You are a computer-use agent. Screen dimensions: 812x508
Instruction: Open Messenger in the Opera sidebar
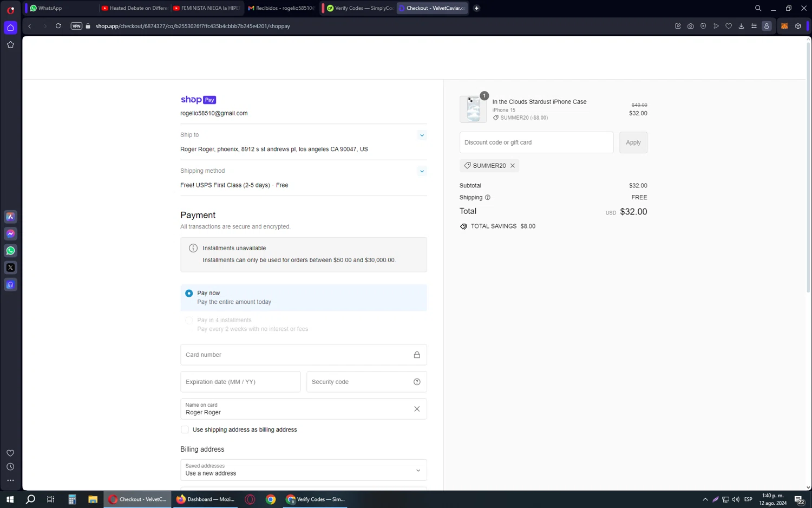click(10, 234)
